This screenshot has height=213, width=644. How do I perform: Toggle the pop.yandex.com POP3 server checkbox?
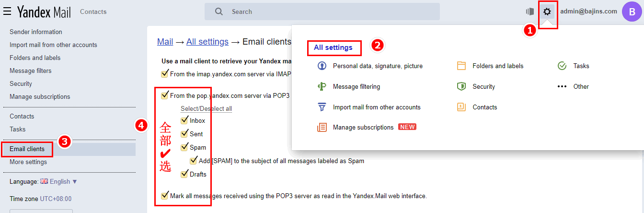pos(165,95)
